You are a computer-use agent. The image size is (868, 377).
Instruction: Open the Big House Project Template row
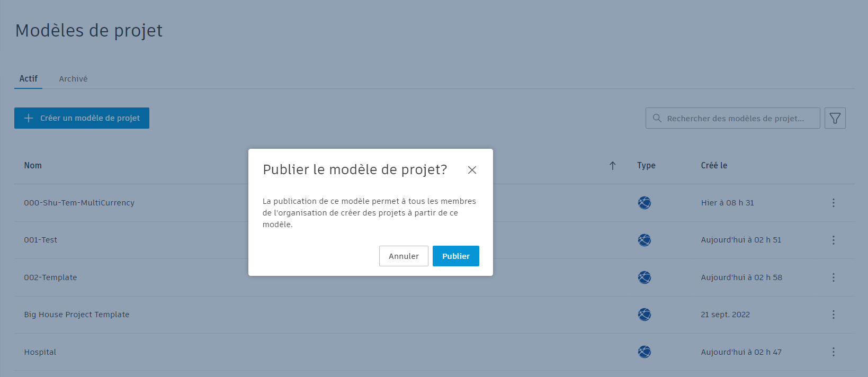(x=434, y=315)
